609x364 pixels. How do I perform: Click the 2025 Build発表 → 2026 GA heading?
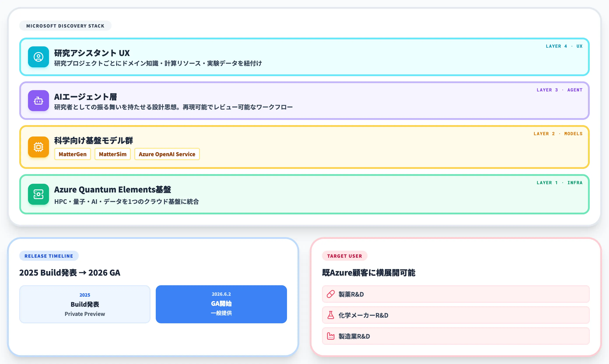70,273
